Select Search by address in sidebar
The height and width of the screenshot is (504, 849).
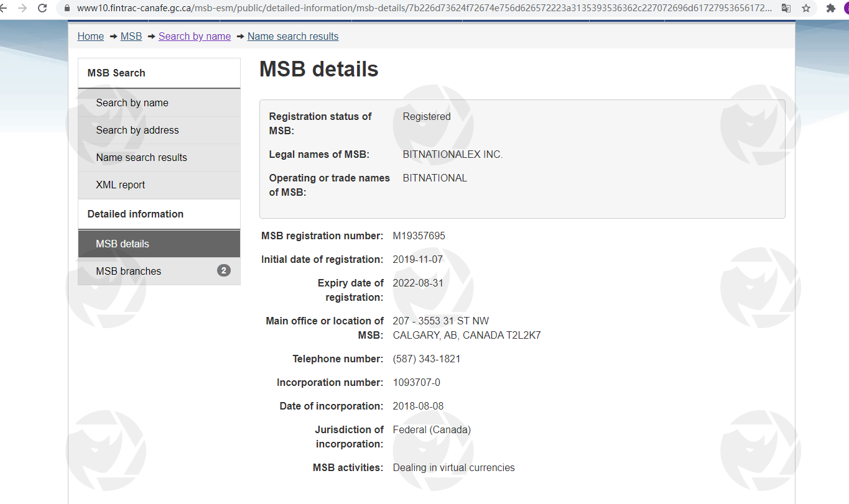(137, 130)
